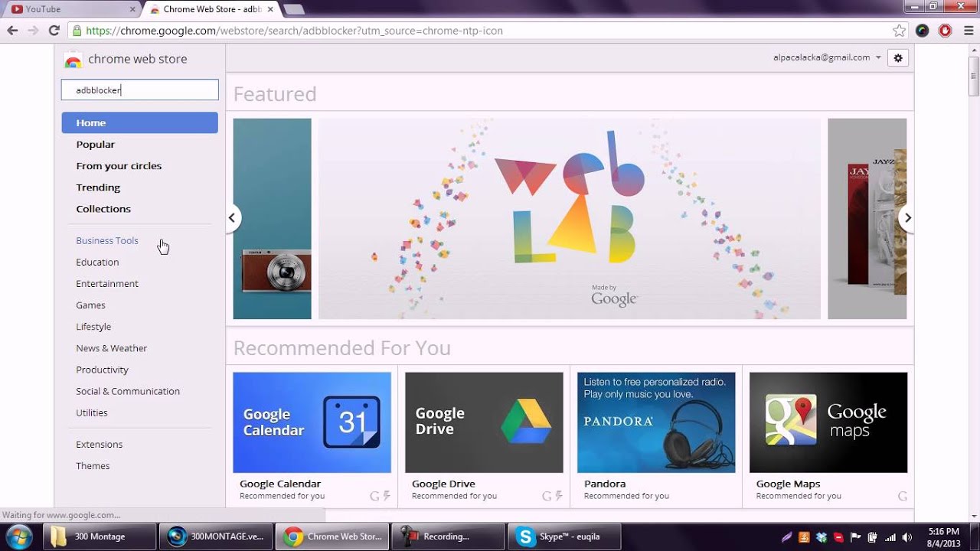Browse the Business Tools category
The width and height of the screenshot is (980, 551).
tap(107, 240)
